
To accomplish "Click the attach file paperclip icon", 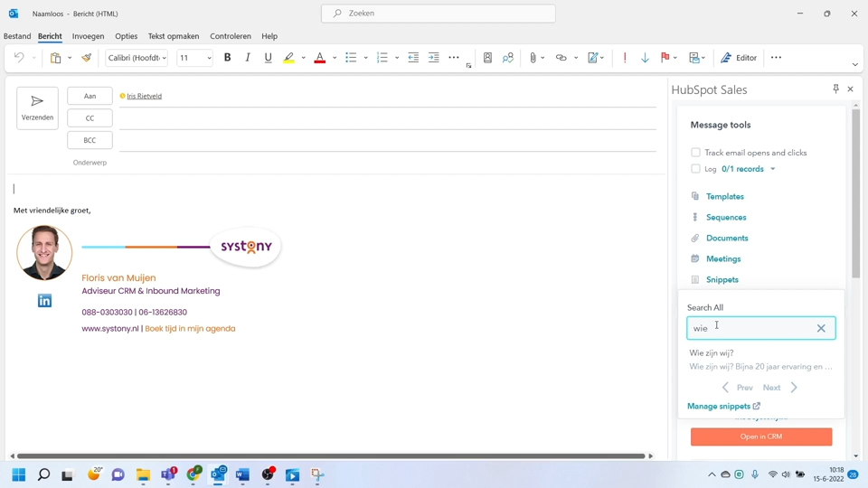I will point(533,58).
